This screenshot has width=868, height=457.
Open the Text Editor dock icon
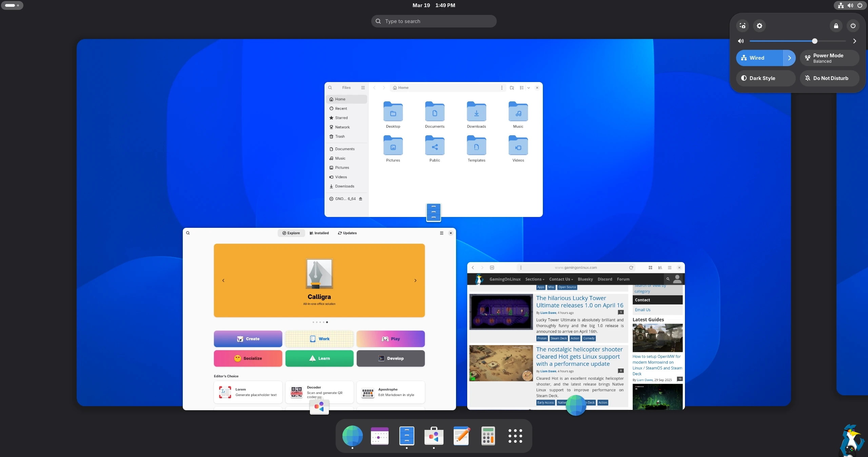(x=461, y=436)
